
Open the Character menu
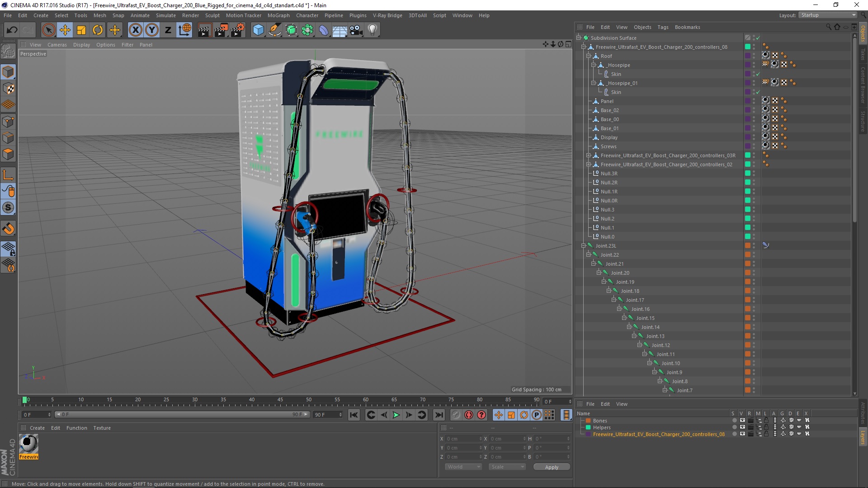coord(307,15)
